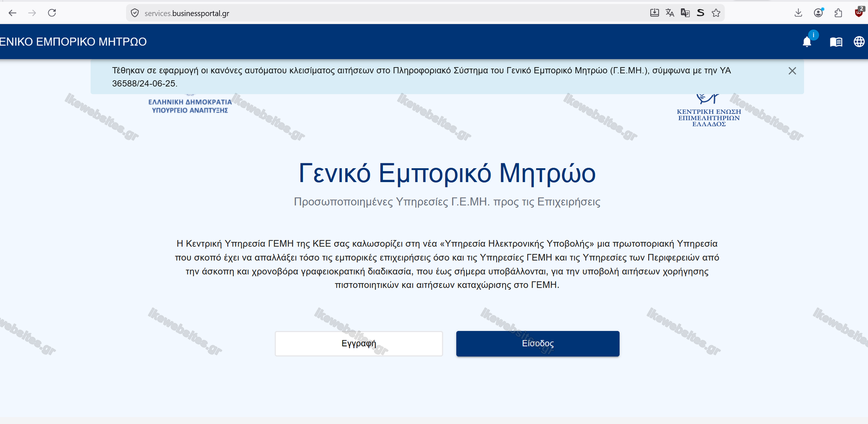Go back to the previous page
The height and width of the screenshot is (424, 868).
(x=13, y=13)
